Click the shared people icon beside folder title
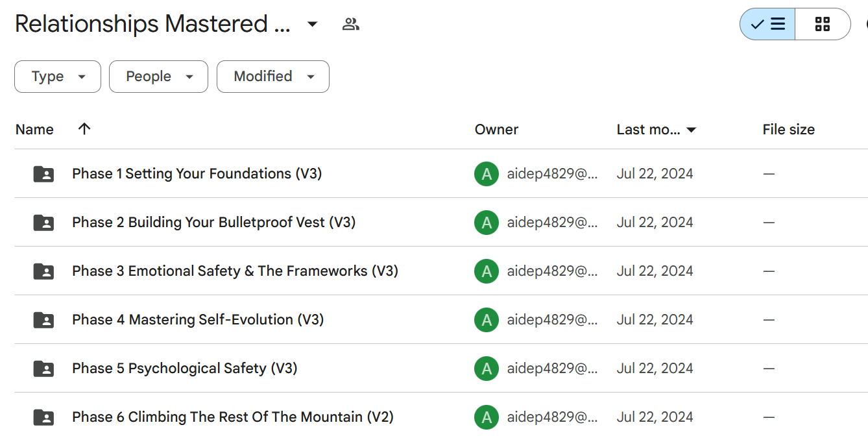 350,25
